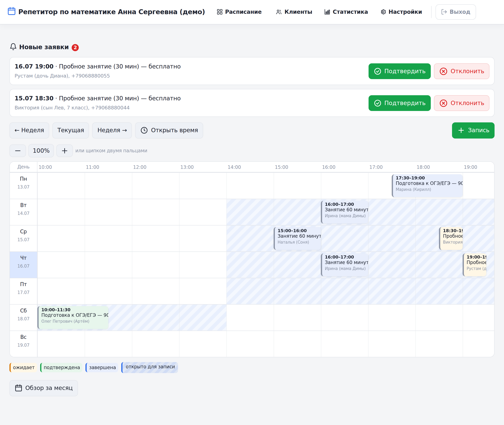
Task: Jump to next week with Неделя →
Action: coord(112,130)
